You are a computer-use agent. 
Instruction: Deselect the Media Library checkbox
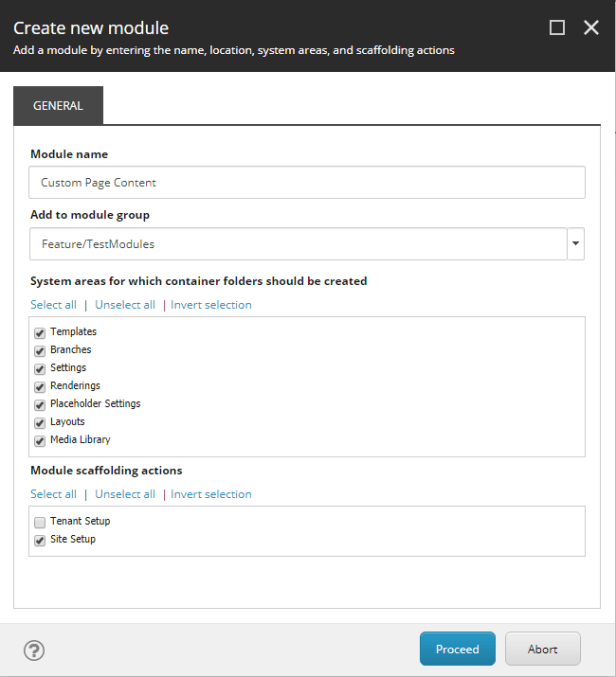(x=40, y=440)
